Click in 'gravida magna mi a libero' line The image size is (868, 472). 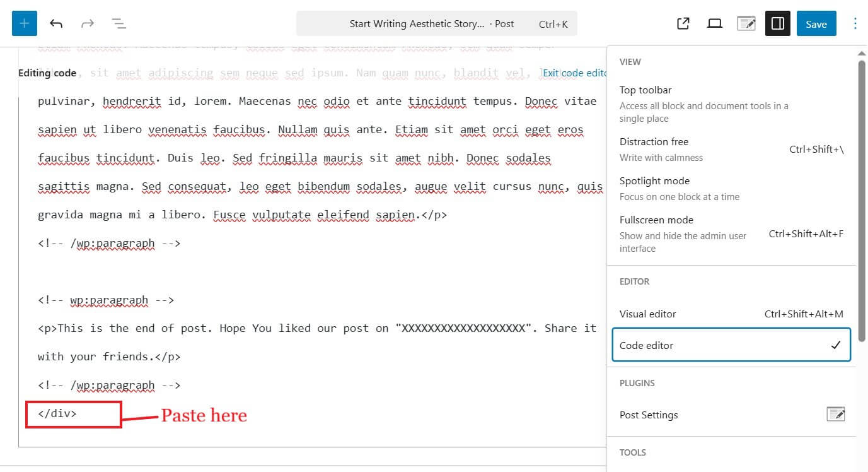243,215
